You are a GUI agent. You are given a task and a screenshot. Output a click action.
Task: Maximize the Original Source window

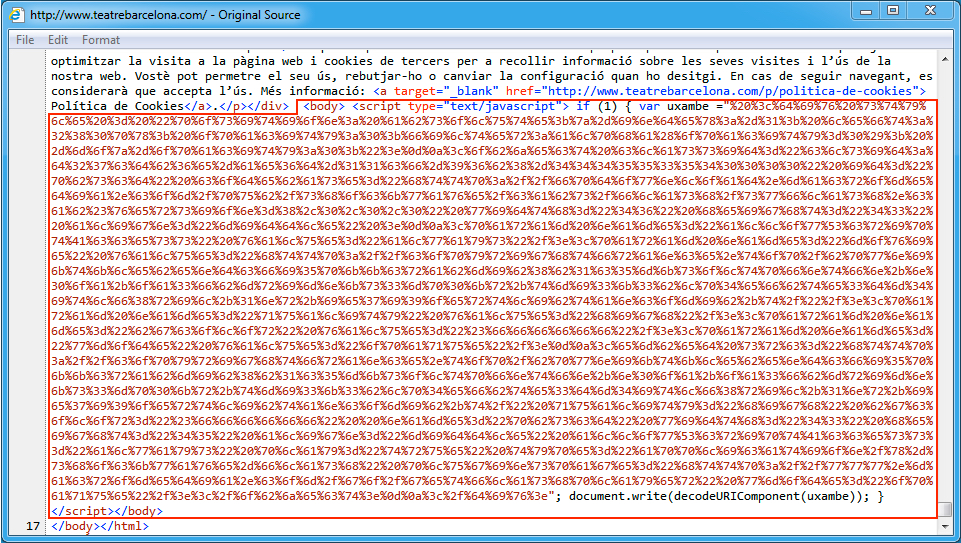pos(894,12)
